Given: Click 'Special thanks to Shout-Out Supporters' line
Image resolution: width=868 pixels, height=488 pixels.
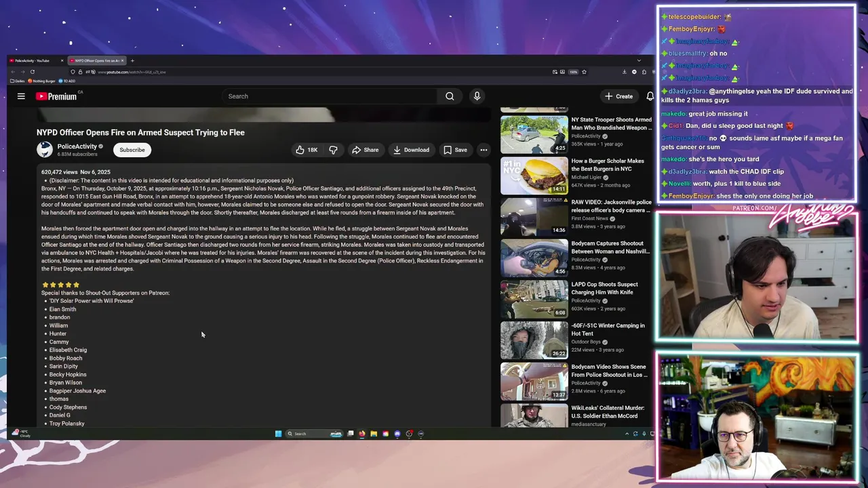Looking at the screenshot, I should coord(105,293).
